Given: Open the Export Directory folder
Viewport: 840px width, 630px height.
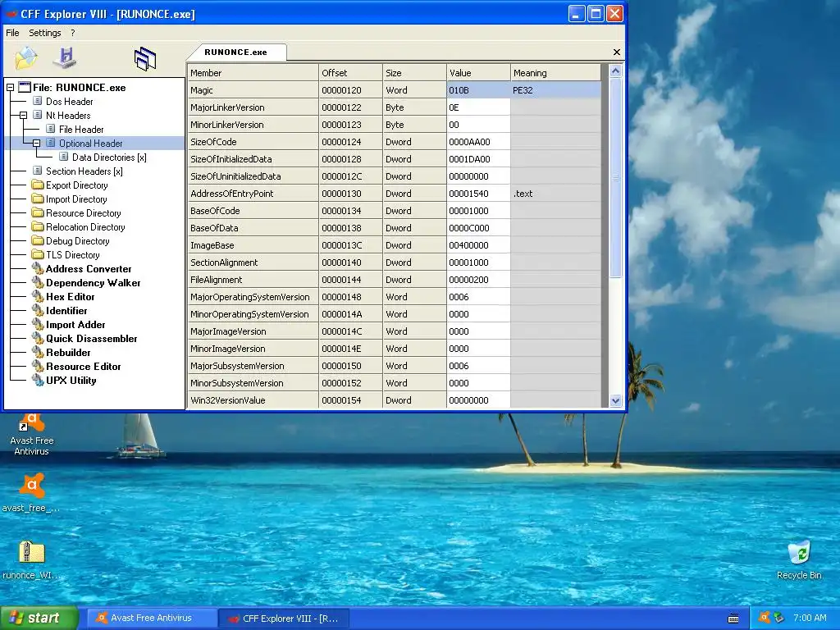Looking at the screenshot, I should click(76, 185).
